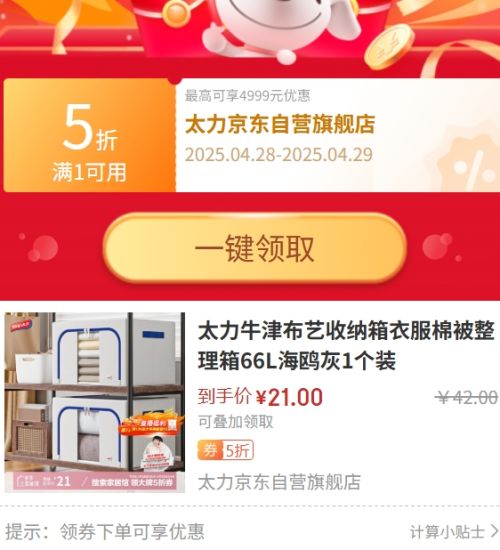Tap the red bubble right of 一键领取

(x=438, y=246)
